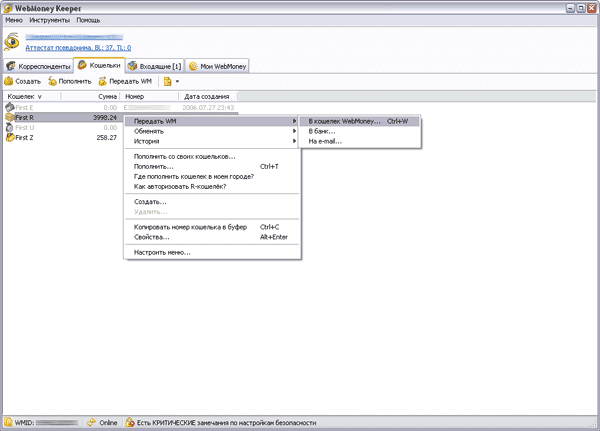Open the Инструменты menu

pos(50,20)
